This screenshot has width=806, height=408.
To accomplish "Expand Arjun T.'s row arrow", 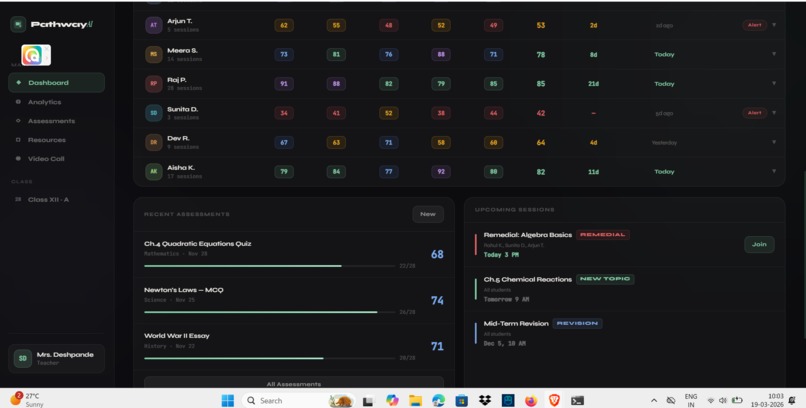I will click(x=774, y=25).
